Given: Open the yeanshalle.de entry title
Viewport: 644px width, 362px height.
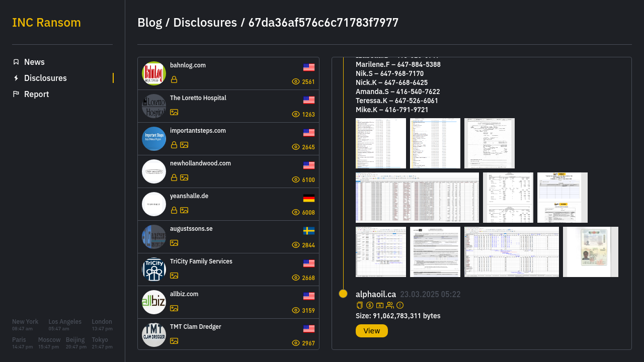Looking at the screenshot, I should click(x=189, y=196).
